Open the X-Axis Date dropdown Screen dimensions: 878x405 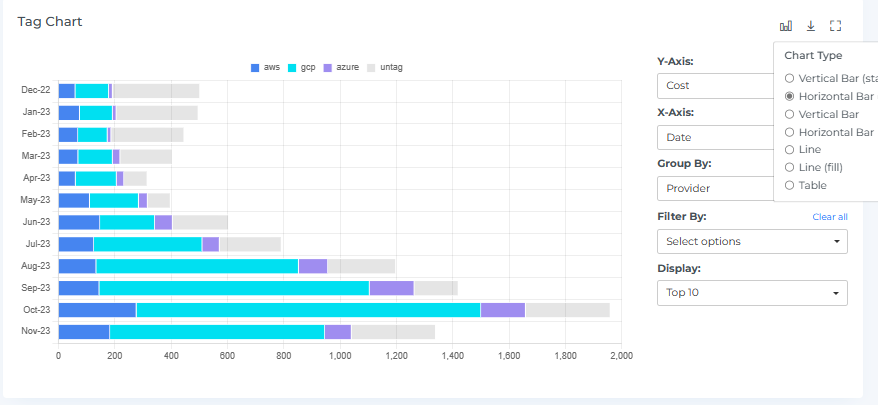click(x=714, y=137)
